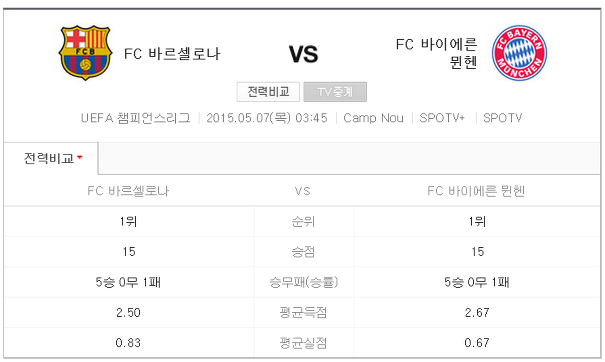Click the 평균득점 row label
This screenshot has height=362, width=605.
303,312
